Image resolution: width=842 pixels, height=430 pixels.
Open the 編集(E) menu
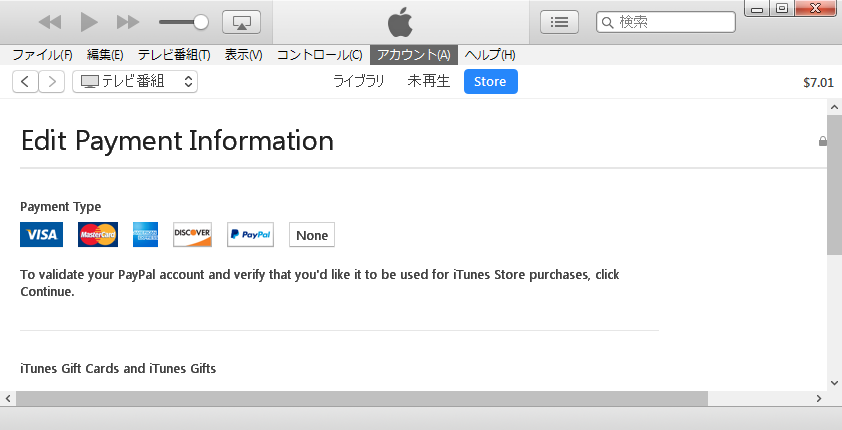pyautogui.click(x=105, y=55)
